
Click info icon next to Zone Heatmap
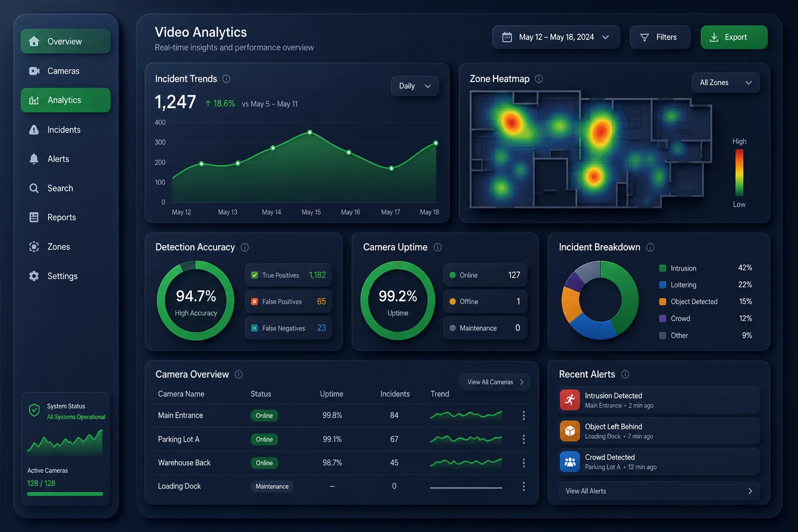(x=539, y=79)
